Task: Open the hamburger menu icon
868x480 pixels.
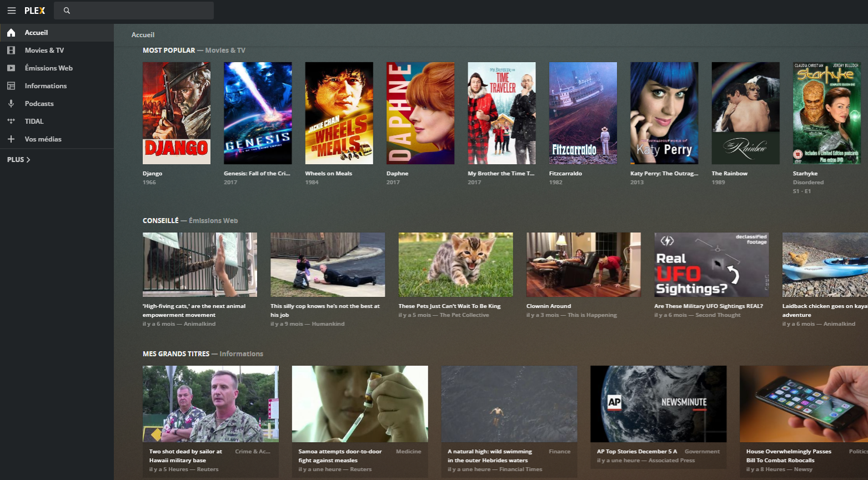Action: point(11,11)
